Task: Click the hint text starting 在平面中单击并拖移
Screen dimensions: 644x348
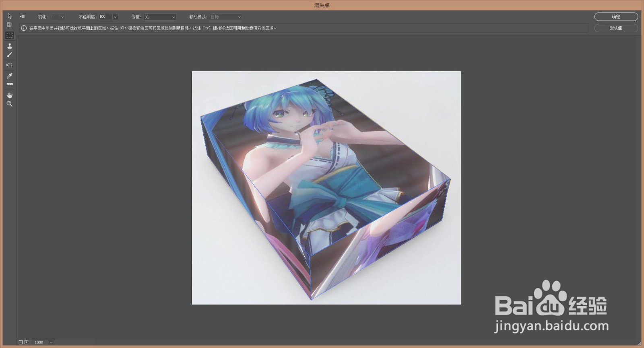Action: coord(153,28)
